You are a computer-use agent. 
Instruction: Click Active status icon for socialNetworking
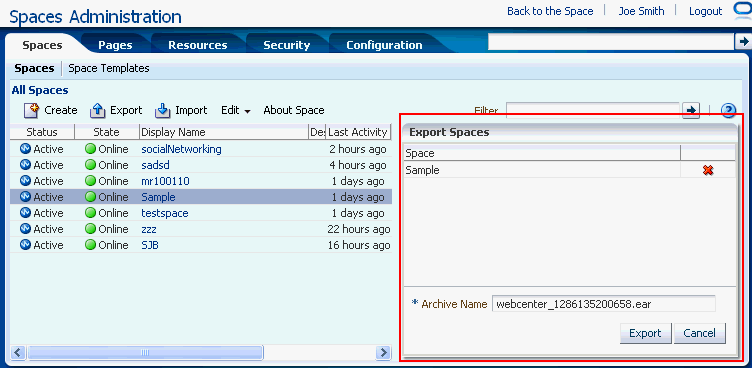click(x=25, y=149)
